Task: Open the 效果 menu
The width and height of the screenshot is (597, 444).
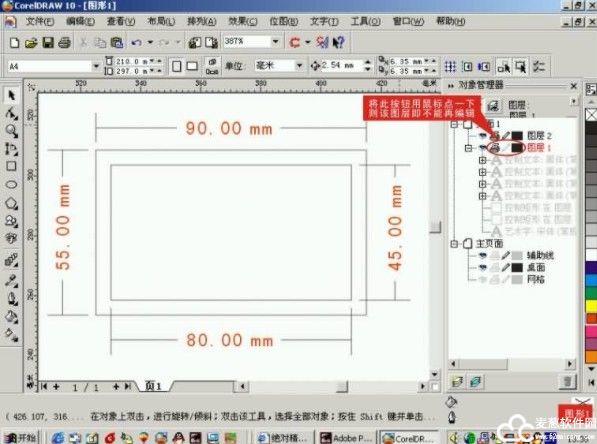Action: pos(243,21)
